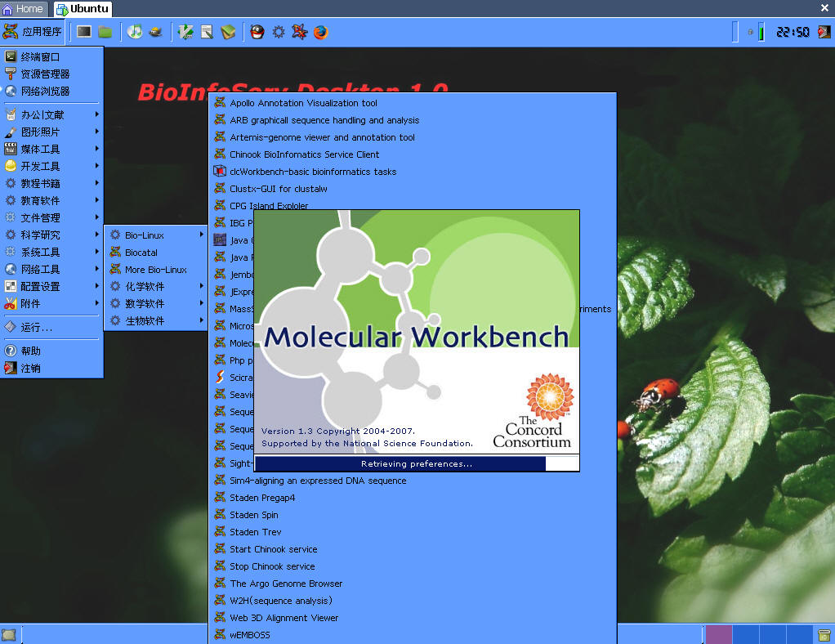This screenshot has width=835, height=644.
Task: Open 终端窗口 from the menu
Action: coord(51,56)
